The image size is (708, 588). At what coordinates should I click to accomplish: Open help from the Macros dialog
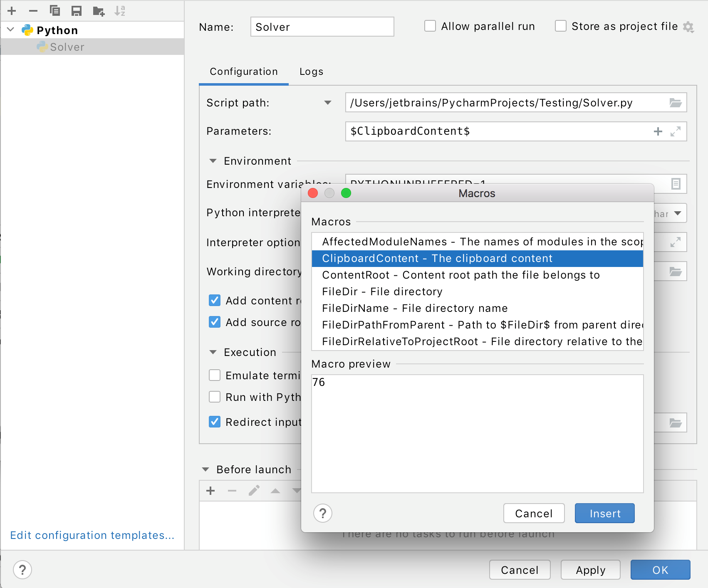322,513
